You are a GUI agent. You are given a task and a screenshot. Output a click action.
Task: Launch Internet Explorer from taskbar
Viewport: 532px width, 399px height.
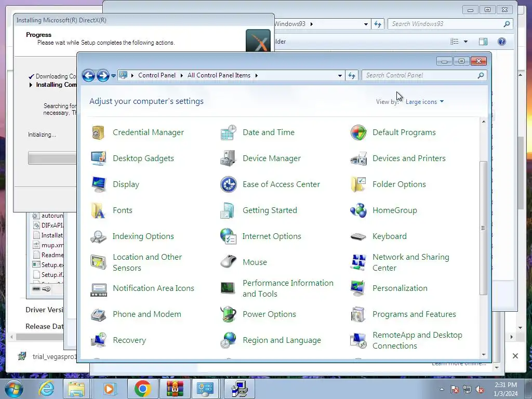click(x=46, y=389)
